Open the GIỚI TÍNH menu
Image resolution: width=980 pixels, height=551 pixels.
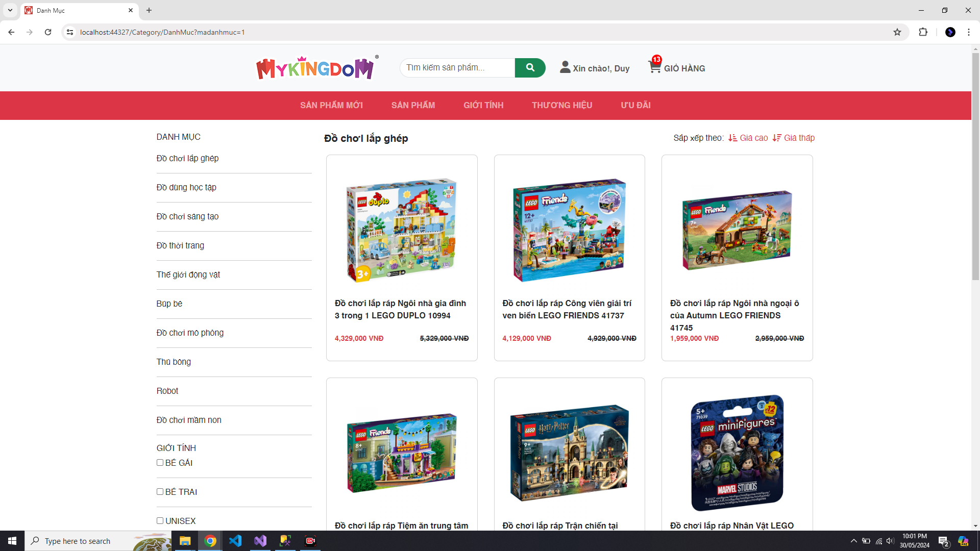[x=483, y=105]
